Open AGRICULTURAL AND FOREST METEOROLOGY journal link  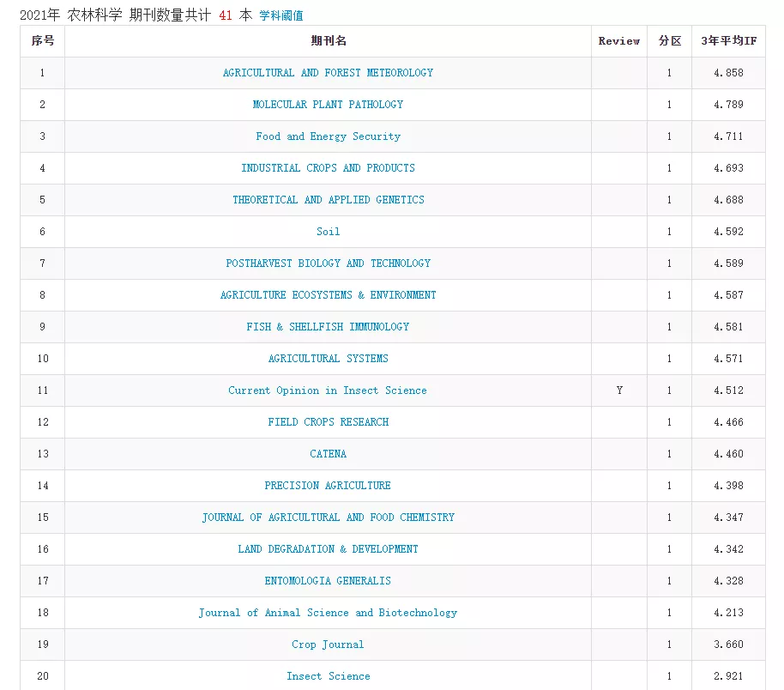point(328,73)
